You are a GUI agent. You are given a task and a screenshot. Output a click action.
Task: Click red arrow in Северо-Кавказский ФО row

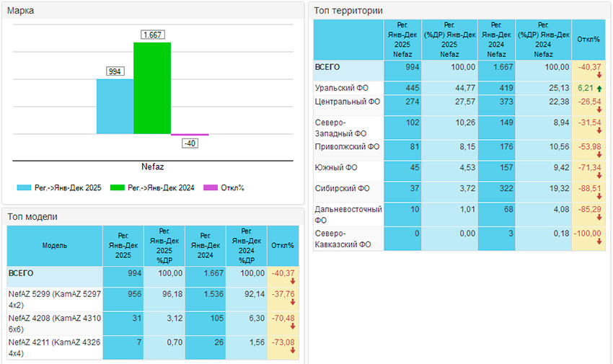pyautogui.click(x=599, y=242)
